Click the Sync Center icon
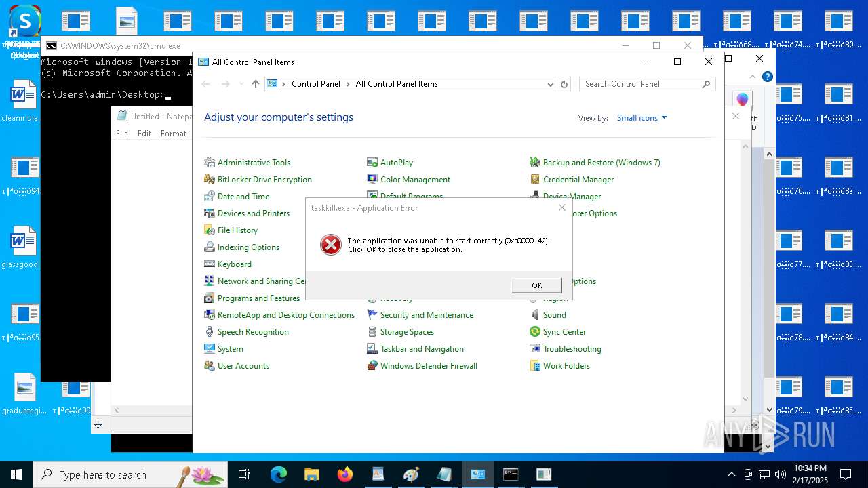 (535, 332)
